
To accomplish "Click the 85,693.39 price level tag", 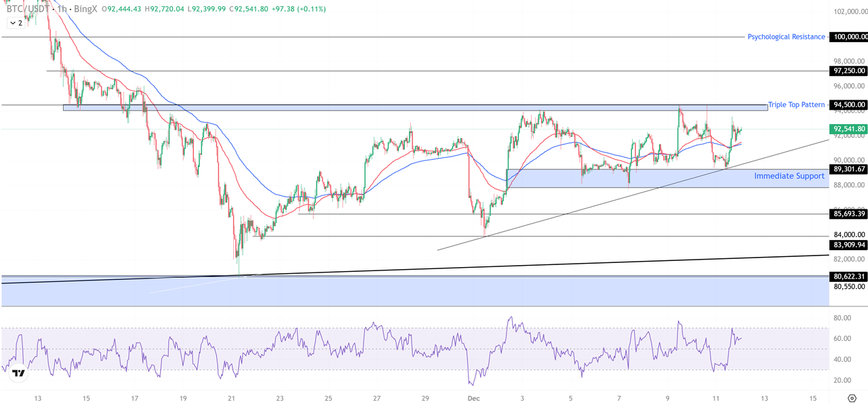I will click(x=849, y=214).
